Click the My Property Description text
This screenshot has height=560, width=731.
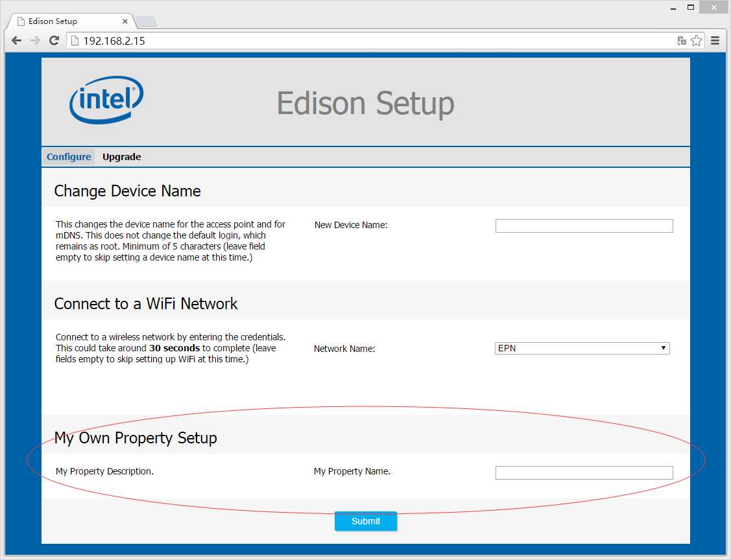pyautogui.click(x=104, y=471)
